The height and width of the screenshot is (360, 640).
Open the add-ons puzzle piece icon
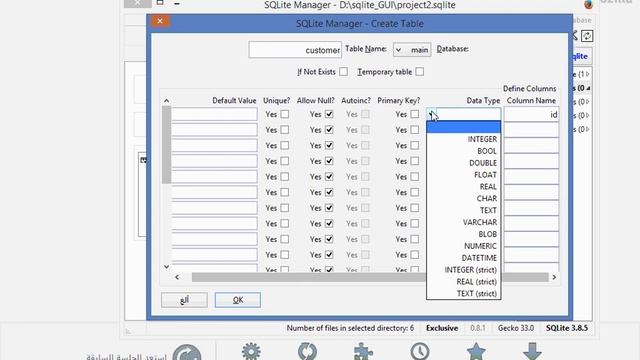pyautogui.click(x=363, y=351)
